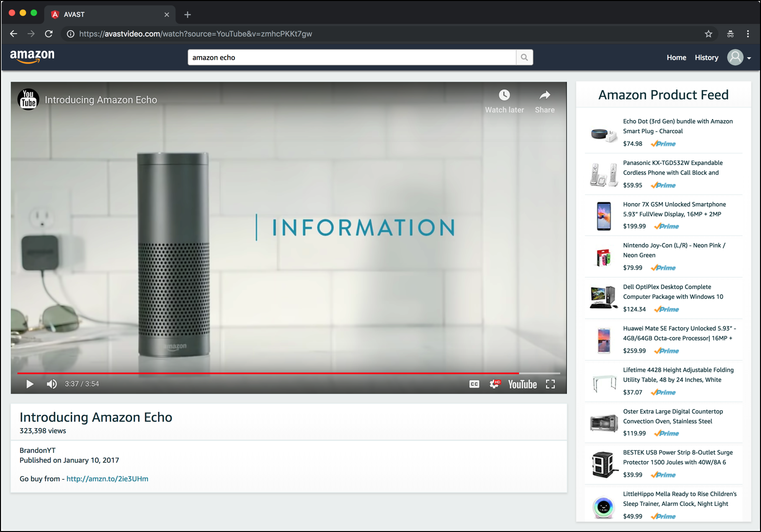
Task: Open Huawei Mate SE listing
Action: 679,333
